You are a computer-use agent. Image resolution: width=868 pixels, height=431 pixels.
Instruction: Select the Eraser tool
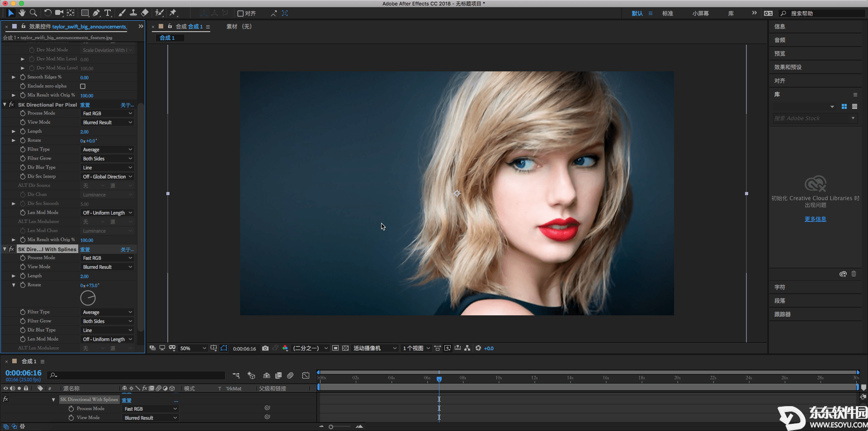(145, 13)
